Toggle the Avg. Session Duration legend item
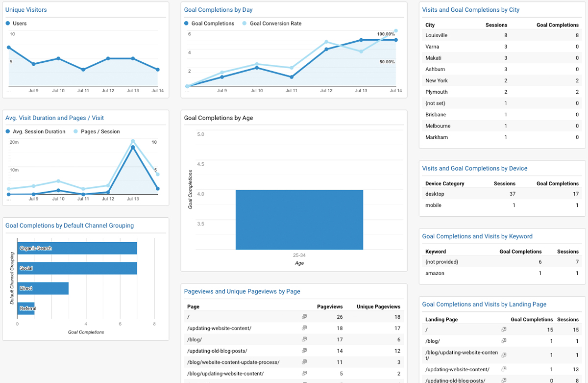 (38, 131)
